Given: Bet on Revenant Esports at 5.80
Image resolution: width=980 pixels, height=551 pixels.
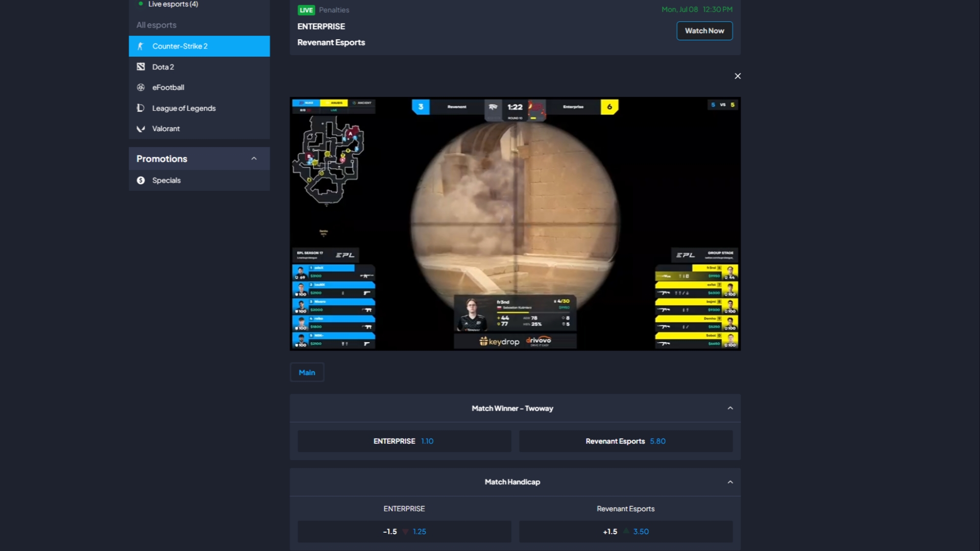Looking at the screenshot, I should point(626,441).
